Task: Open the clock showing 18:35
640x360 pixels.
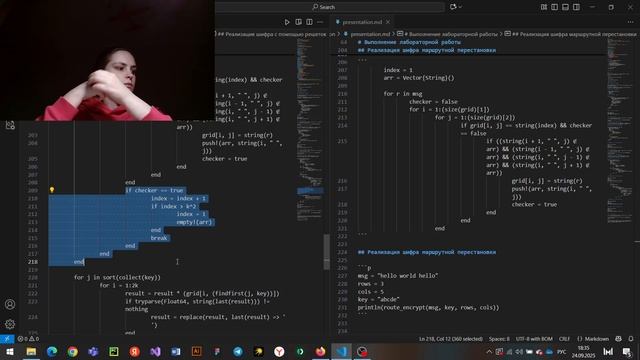Action: [584, 351]
